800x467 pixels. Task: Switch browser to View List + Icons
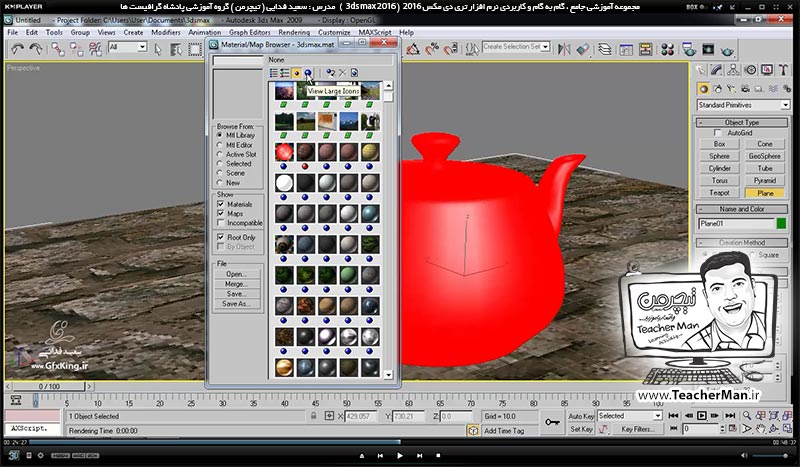285,73
